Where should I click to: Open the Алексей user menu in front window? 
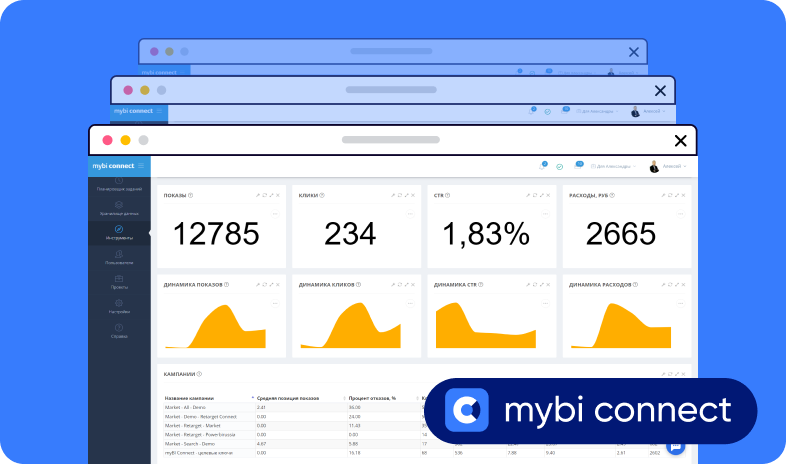click(668, 166)
